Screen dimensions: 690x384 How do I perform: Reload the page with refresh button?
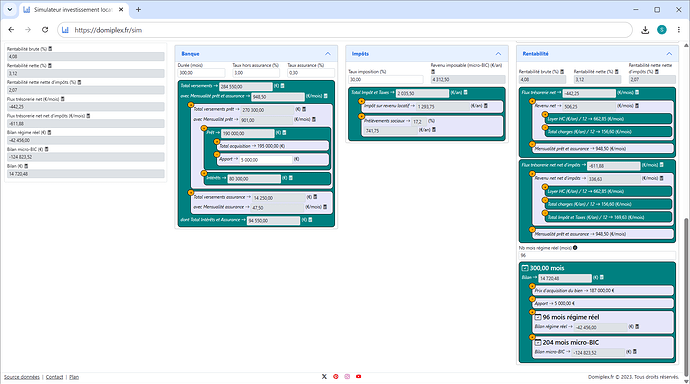pyautogui.click(x=45, y=30)
